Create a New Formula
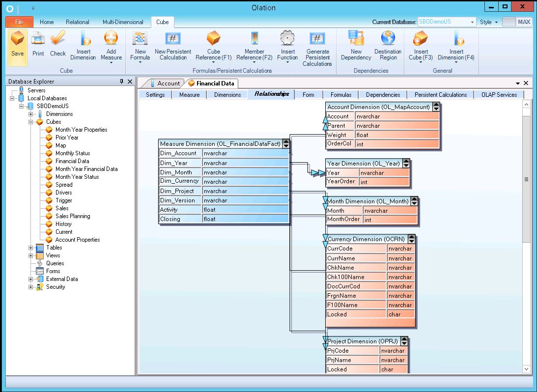 [x=140, y=46]
